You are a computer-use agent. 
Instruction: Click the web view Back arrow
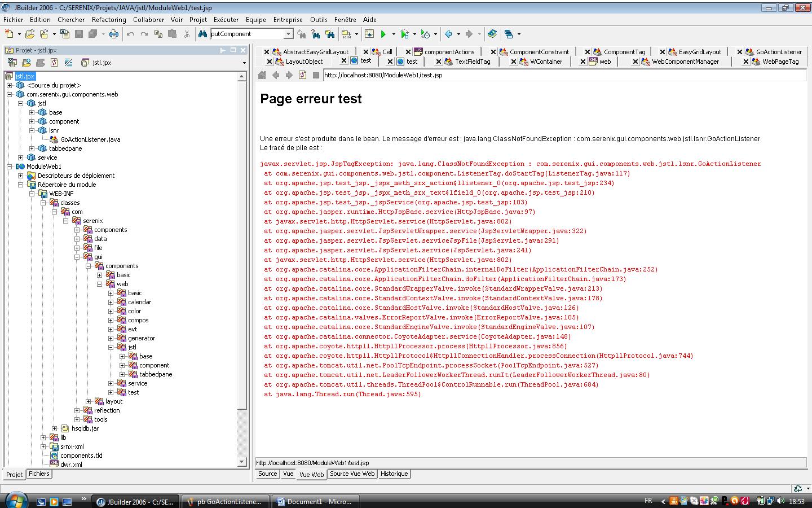[275, 75]
